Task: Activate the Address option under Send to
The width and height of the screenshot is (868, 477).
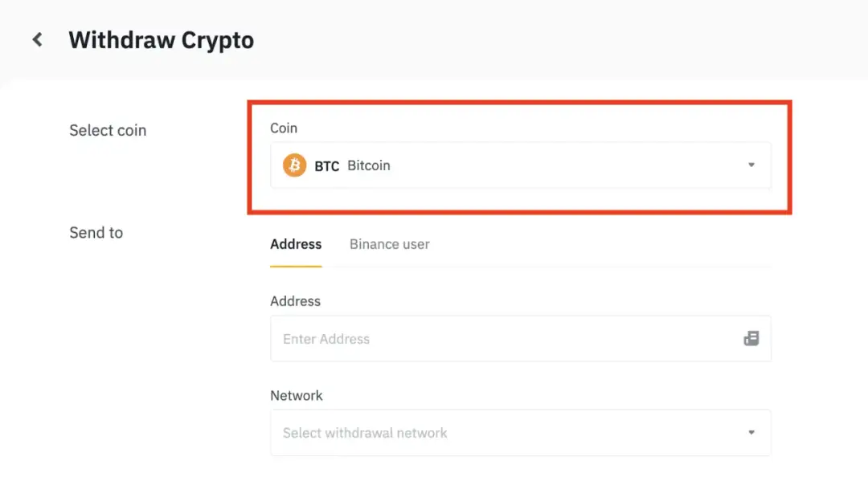Action: [x=295, y=244]
